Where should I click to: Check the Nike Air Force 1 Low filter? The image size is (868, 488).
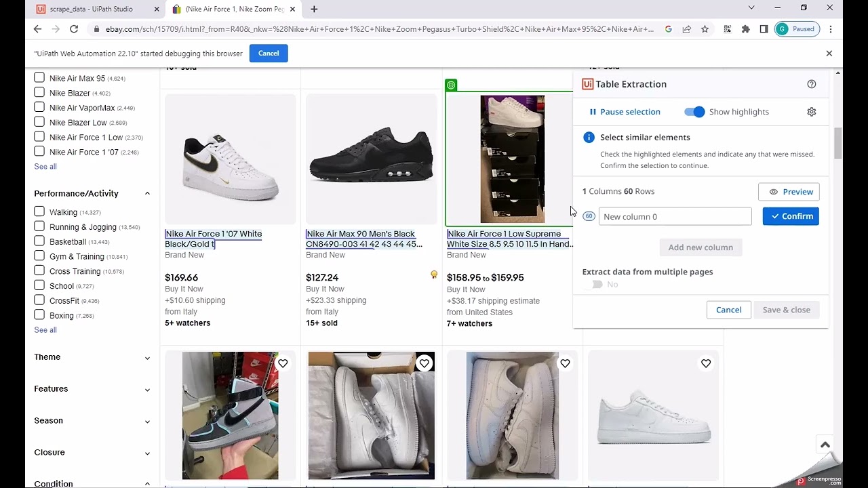tap(39, 137)
